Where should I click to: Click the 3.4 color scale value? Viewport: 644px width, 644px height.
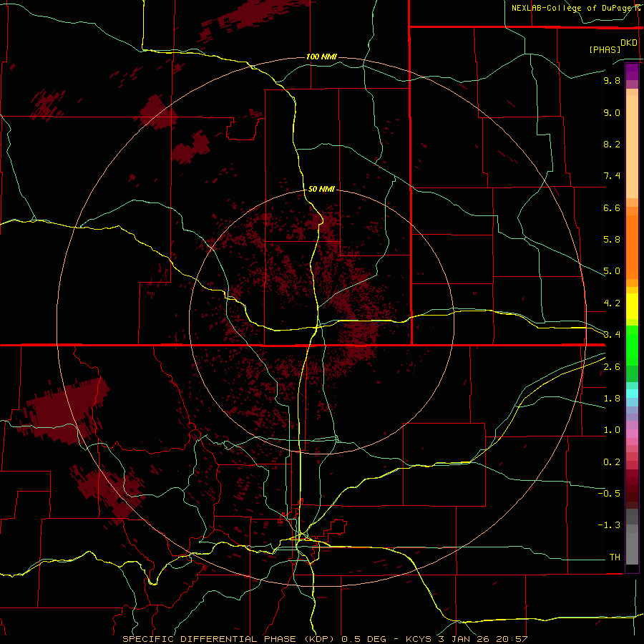612,335
